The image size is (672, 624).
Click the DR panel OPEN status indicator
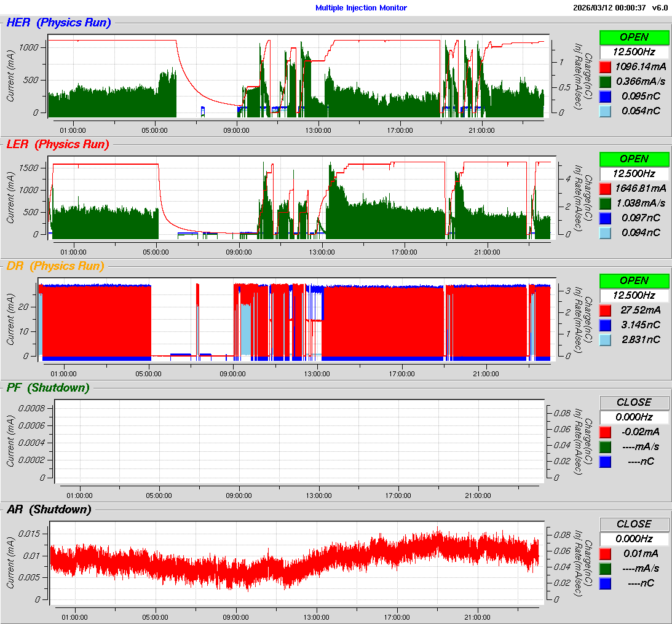(634, 280)
